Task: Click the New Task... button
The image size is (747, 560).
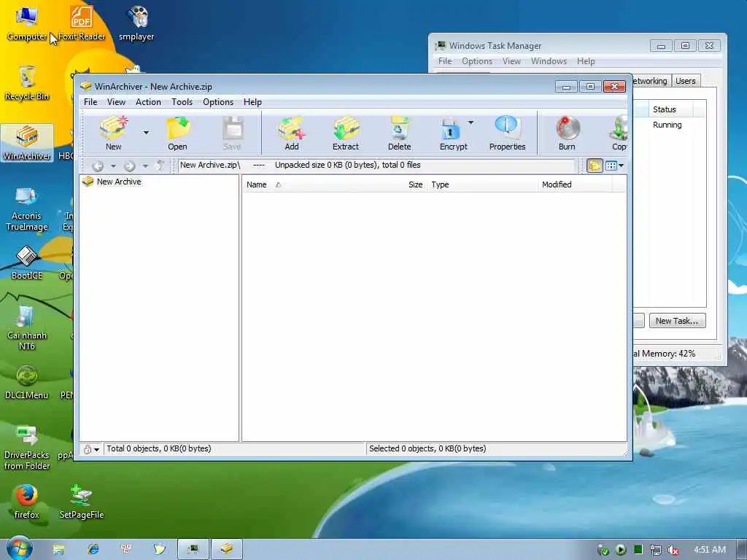Action: [676, 321]
